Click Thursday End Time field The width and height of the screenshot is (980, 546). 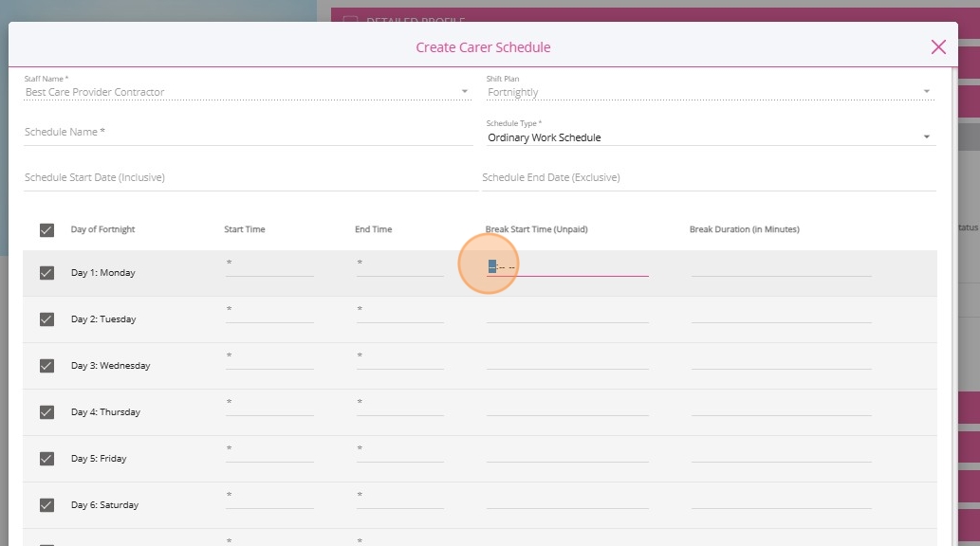pos(400,407)
